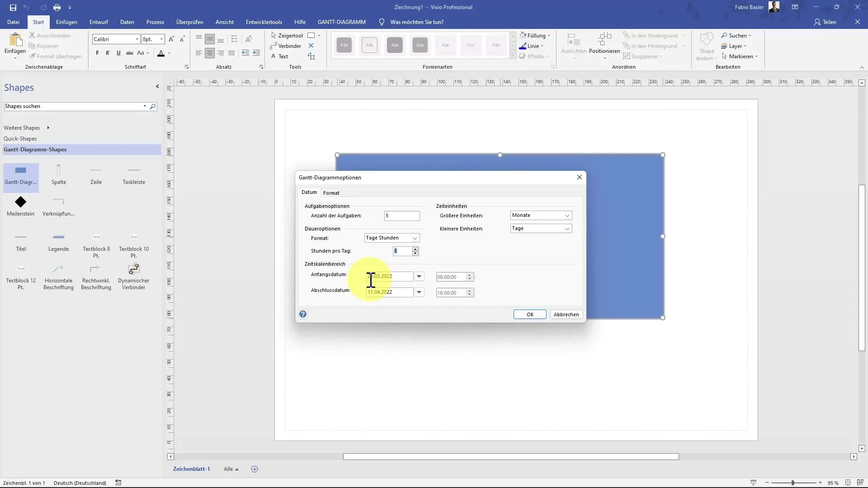868x488 pixels.
Task: Toggle bold formatting F button
Action: 97,53
